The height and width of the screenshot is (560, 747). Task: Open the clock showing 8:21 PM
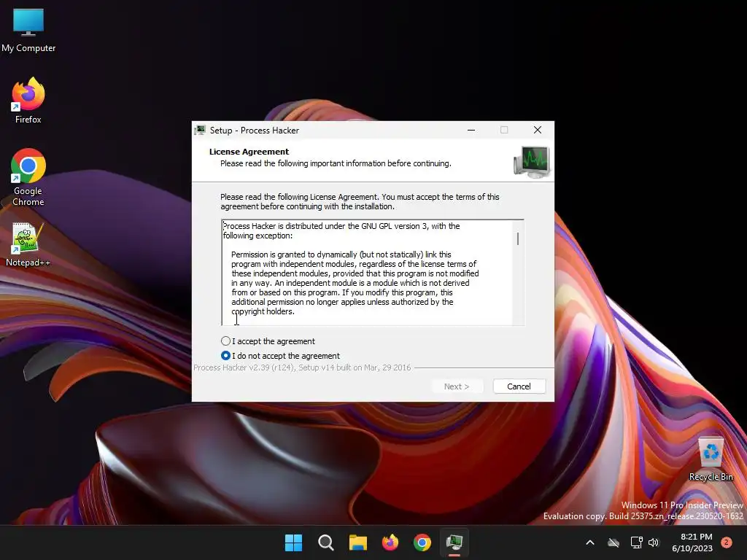click(x=692, y=542)
